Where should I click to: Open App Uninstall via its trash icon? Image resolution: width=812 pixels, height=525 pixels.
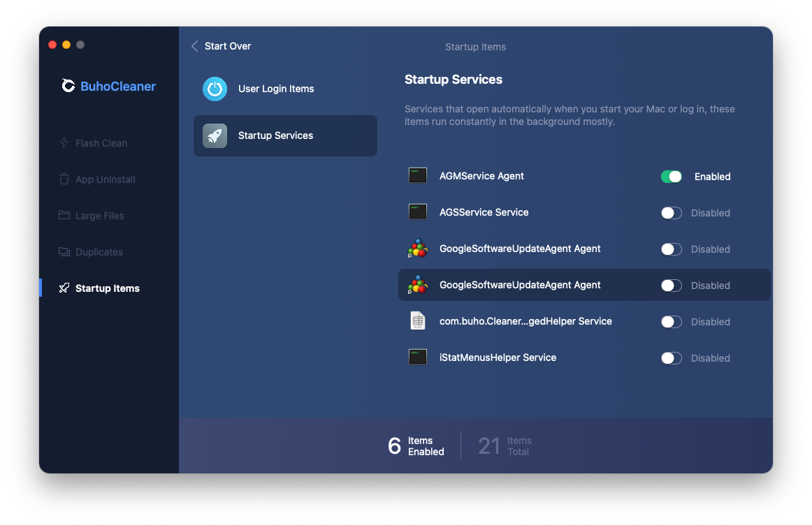pos(64,179)
